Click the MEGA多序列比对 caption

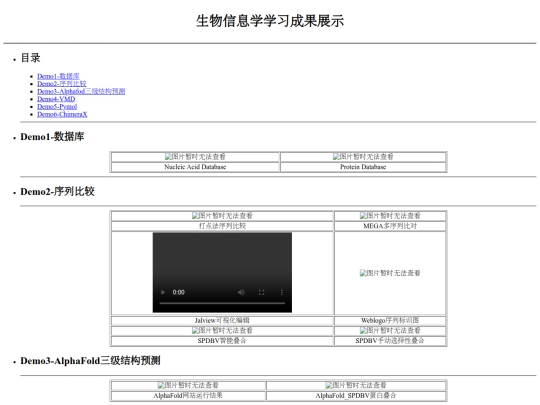pyautogui.click(x=390, y=226)
